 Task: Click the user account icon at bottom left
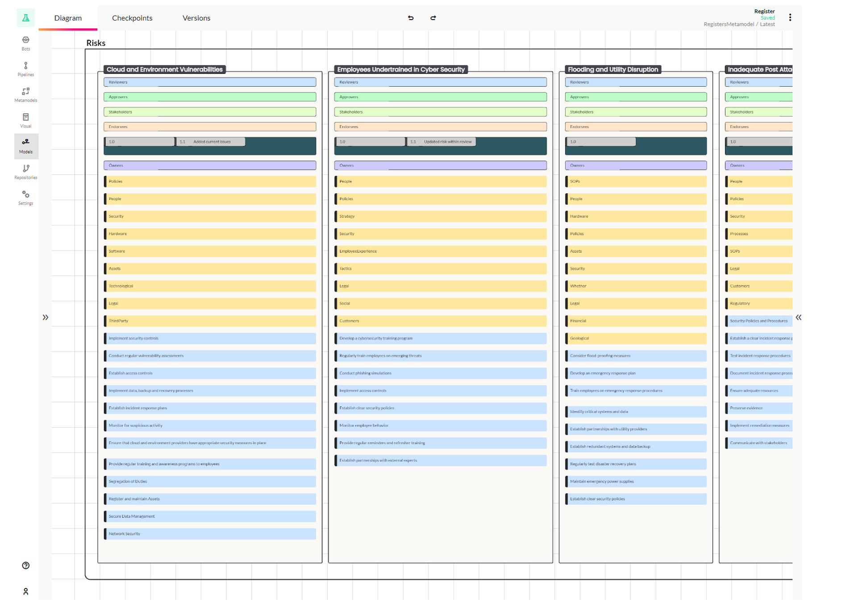pos(25,591)
